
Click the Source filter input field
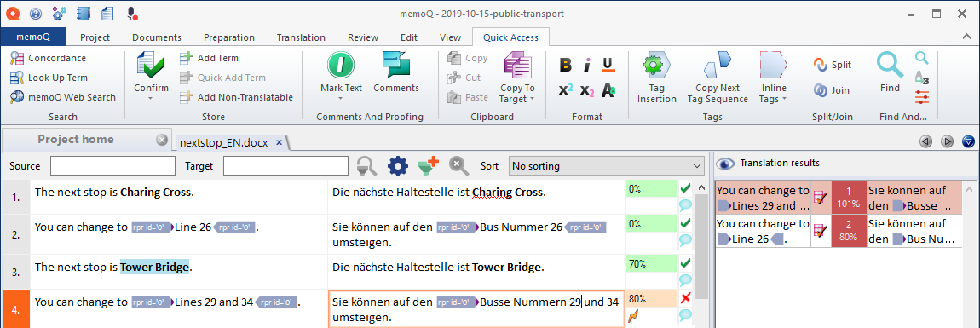113,165
